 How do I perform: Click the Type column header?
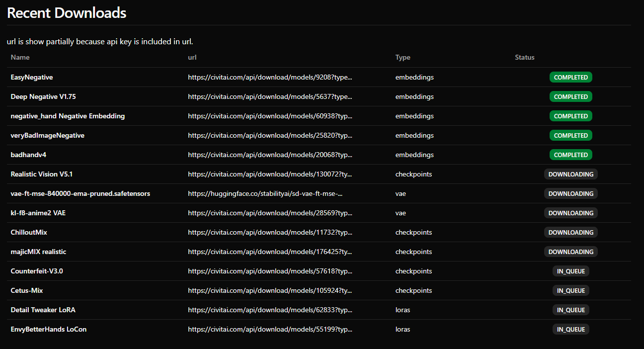click(x=402, y=58)
